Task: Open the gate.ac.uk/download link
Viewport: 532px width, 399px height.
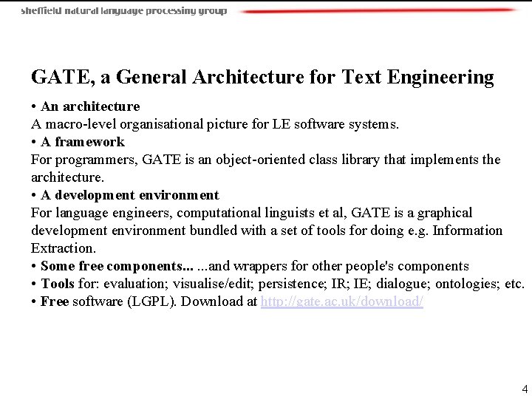Action: click(x=341, y=301)
